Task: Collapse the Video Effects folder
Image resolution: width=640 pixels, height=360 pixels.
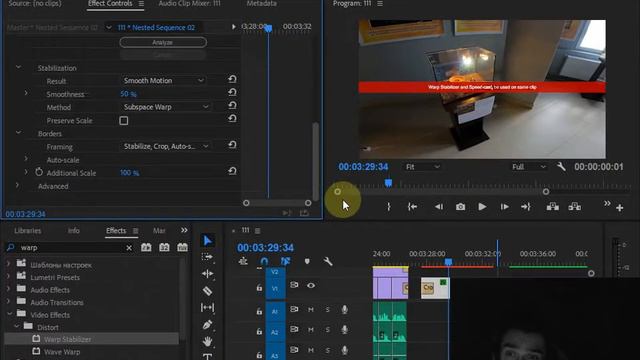Action: tap(9, 314)
